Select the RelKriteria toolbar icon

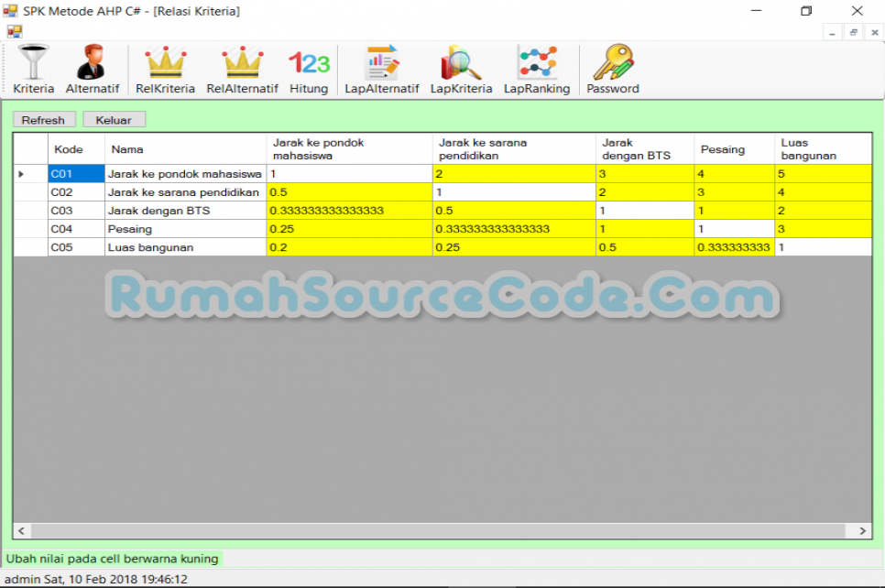click(164, 69)
